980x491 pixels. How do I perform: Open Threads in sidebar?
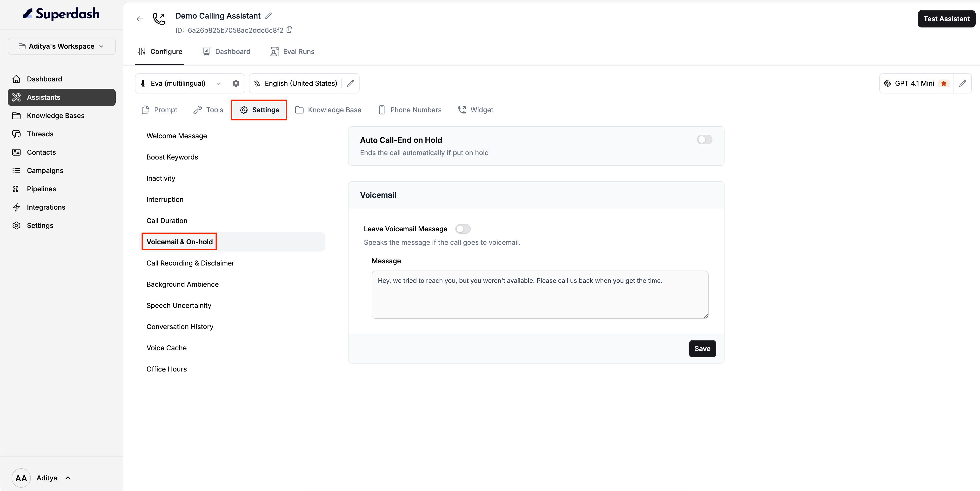pyautogui.click(x=62, y=134)
